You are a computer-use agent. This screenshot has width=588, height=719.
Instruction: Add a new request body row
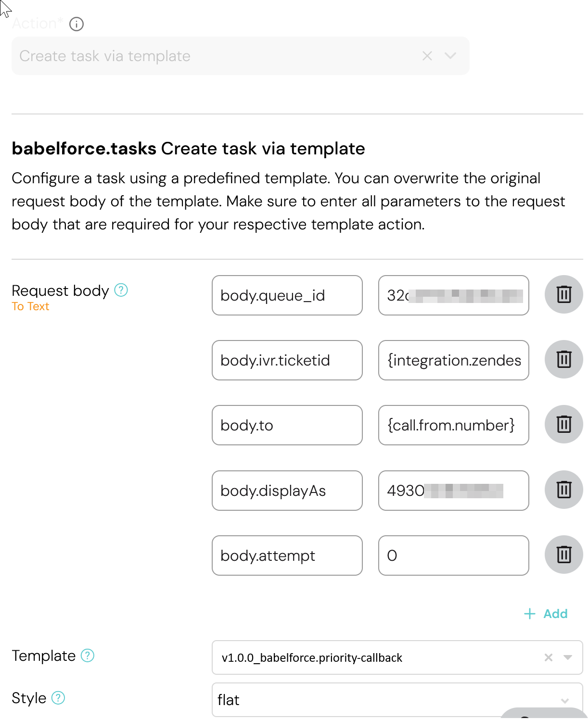click(546, 614)
